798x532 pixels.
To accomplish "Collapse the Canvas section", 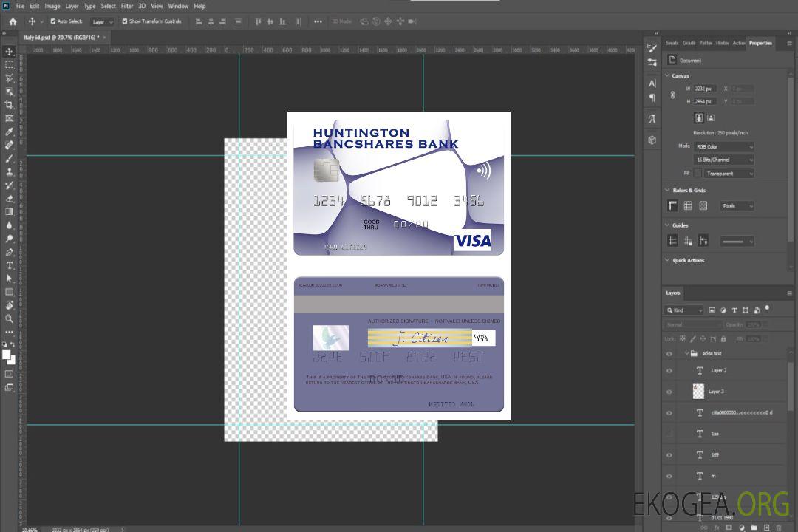I will tap(667, 75).
